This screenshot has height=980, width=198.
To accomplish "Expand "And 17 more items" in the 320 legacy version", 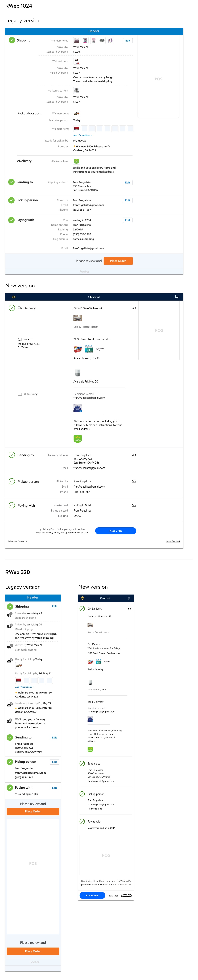I will 24,687.
